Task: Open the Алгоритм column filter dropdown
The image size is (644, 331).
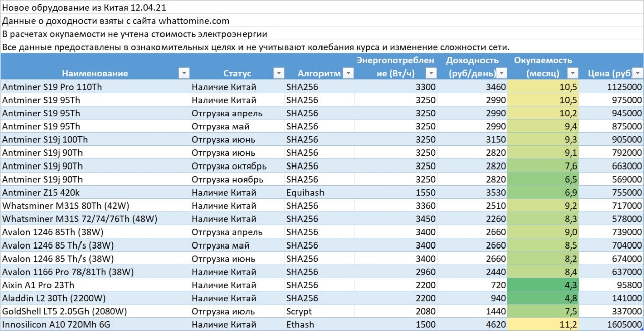Action: (348, 73)
